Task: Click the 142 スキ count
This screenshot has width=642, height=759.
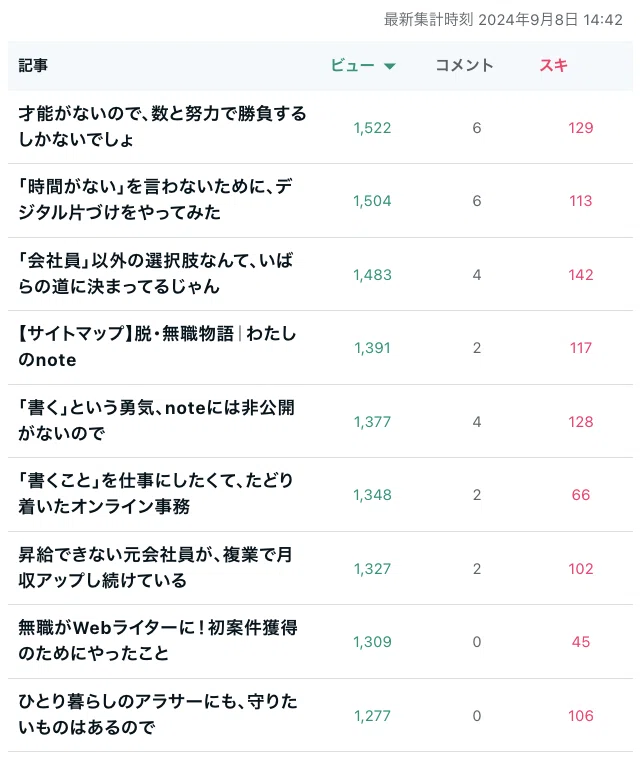Action: pyautogui.click(x=581, y=274)
